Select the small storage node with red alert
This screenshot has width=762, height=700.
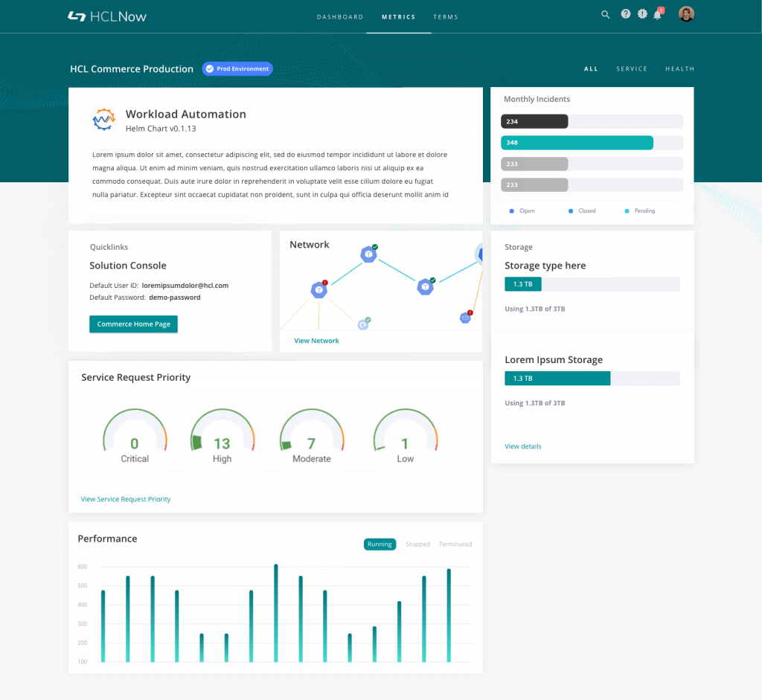pos(465,318)
